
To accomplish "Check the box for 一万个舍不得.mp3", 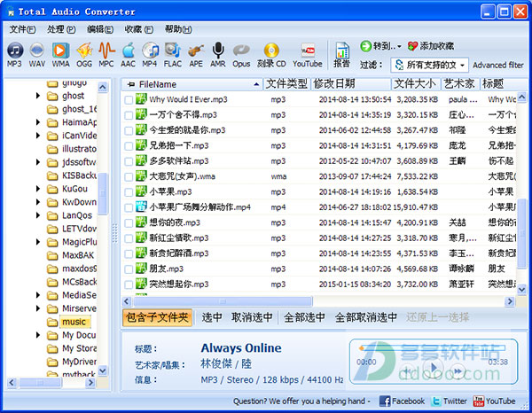I will (x=129, y=115).
